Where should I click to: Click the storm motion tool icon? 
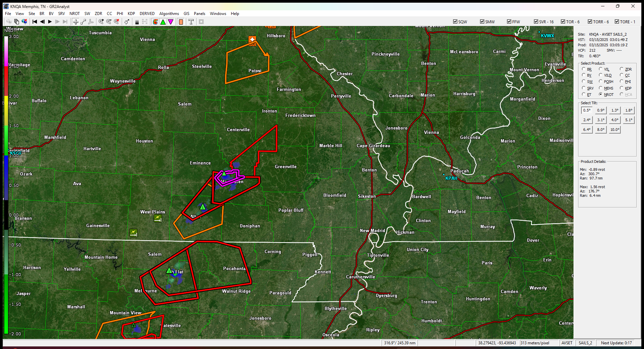click(127, 22)
